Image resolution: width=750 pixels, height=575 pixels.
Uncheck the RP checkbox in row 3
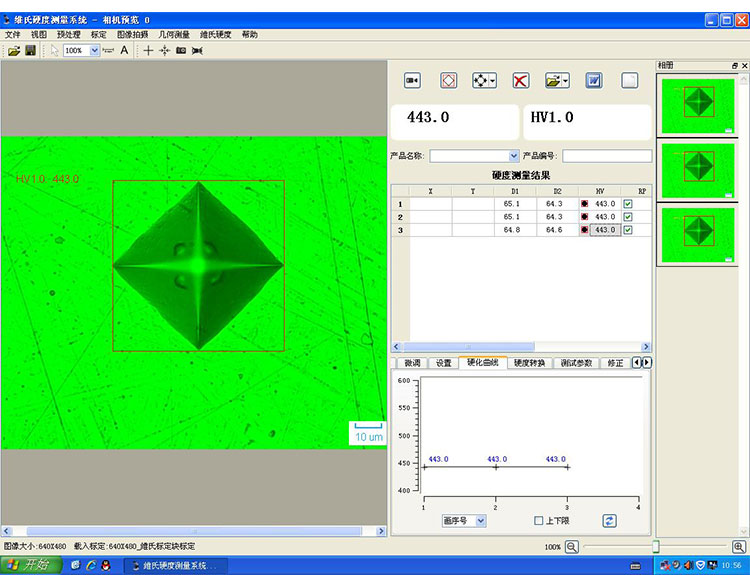click(x=628, y=229)
